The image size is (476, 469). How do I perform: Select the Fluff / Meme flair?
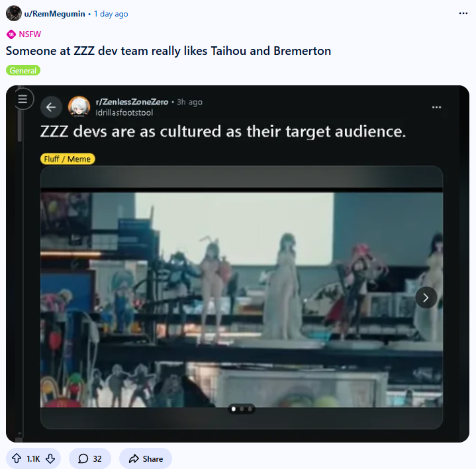68,159
